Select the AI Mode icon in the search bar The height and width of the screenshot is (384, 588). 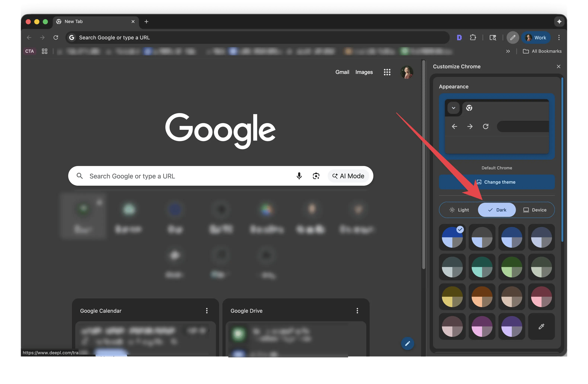point(335,176)
